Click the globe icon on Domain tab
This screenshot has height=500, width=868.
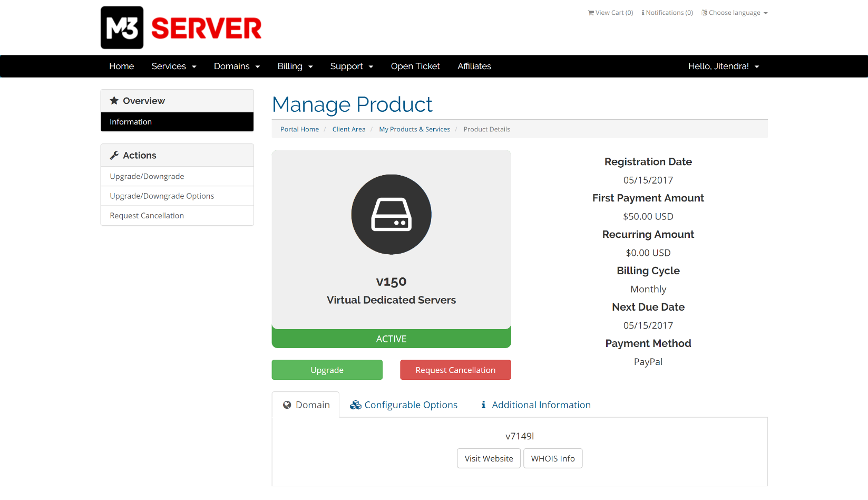click(x=288, y=405)
